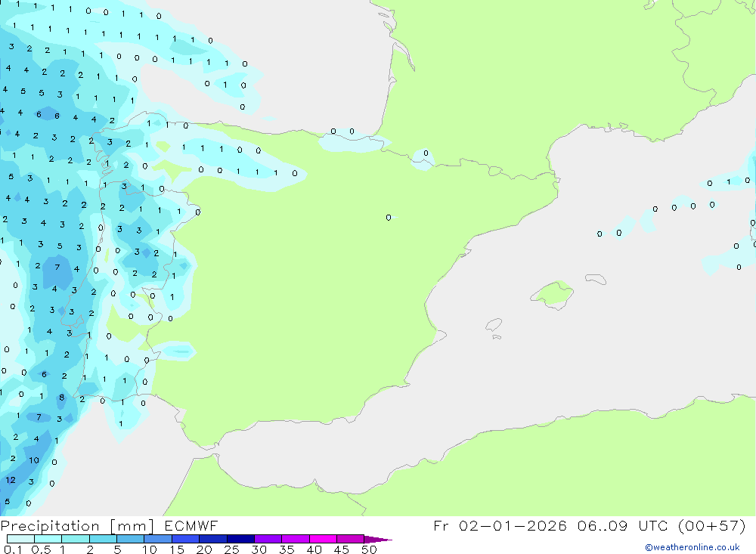Click the 30–35 mm purple legend swatch

pos(268,539)
